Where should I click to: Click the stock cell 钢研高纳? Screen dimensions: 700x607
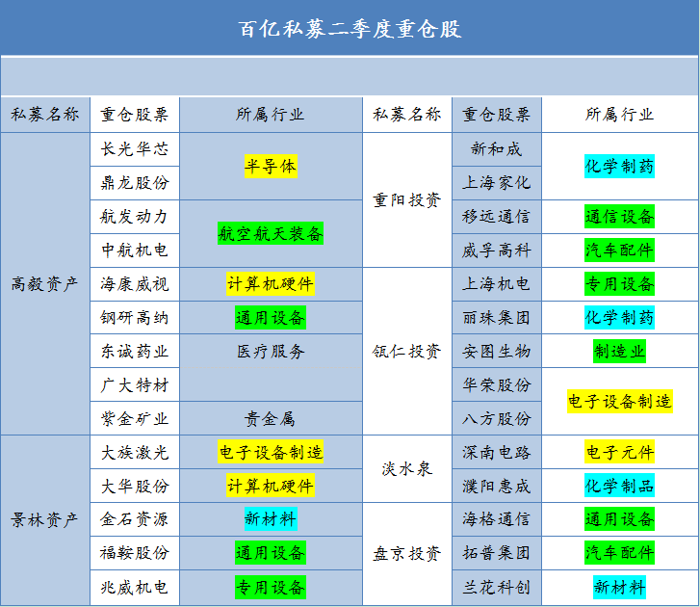coord(135,318)
